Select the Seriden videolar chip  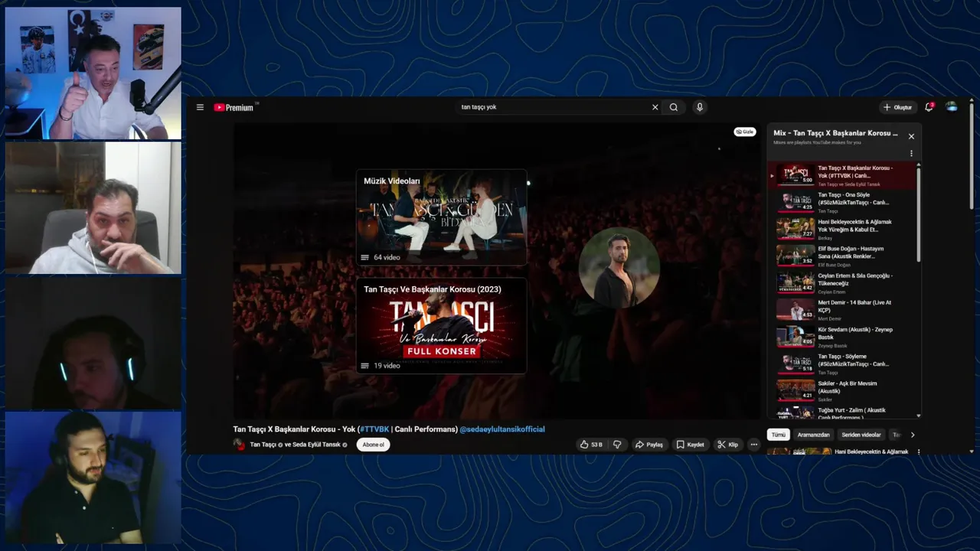click(861, 435)
